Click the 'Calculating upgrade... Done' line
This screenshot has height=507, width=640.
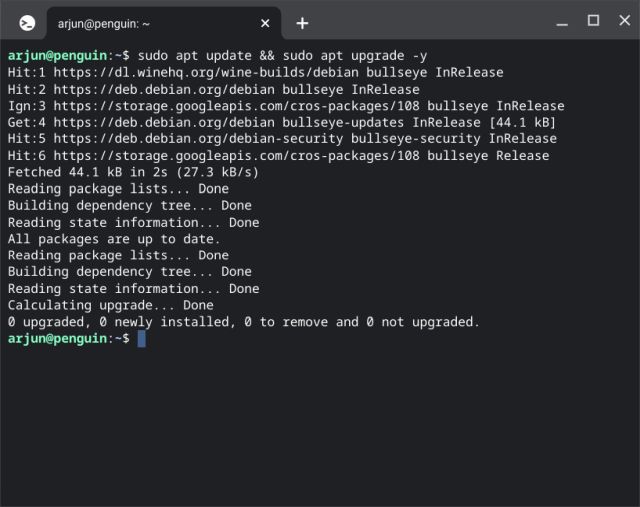click(x=110, y=305)
